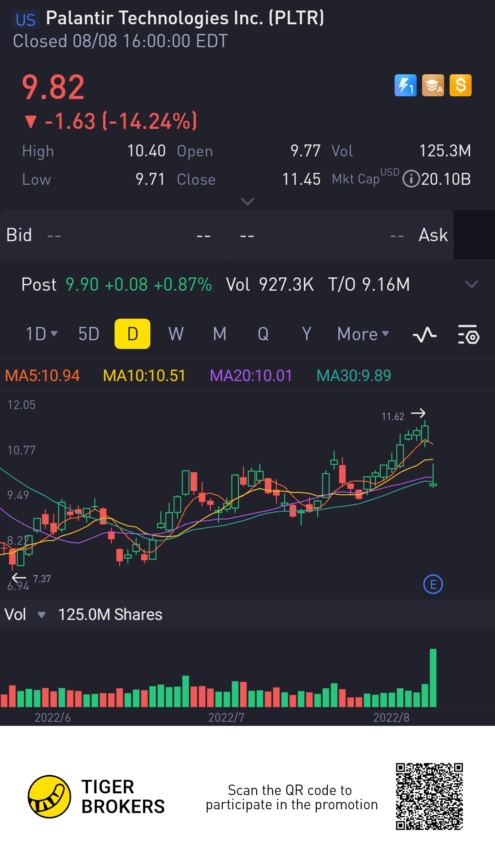Open the 1D interval dropdown
This screenshot has width=495, height=868.
pos(42,334)
